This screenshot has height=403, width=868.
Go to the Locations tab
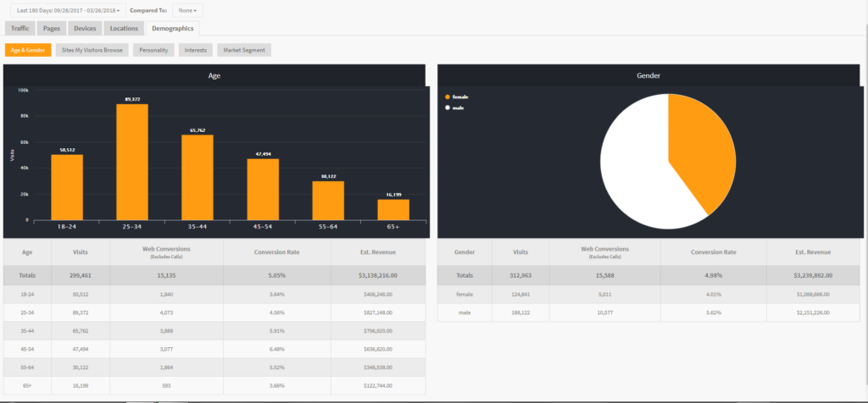click(x=124, y=28)
